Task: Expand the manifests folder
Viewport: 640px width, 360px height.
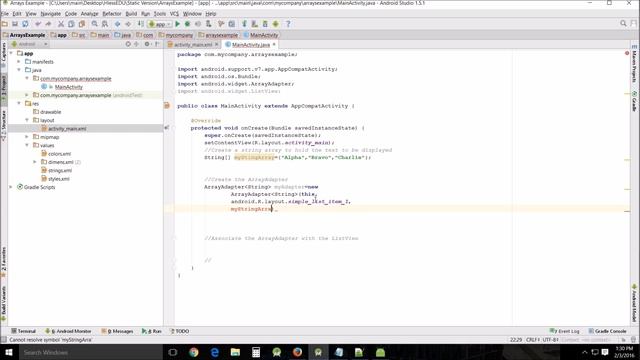Action: tap(19, 62)
